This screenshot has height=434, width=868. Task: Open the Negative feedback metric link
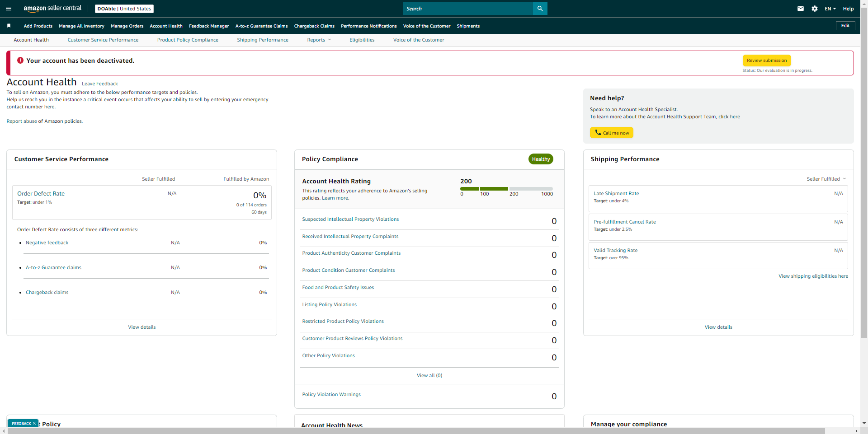pos(47,243)
